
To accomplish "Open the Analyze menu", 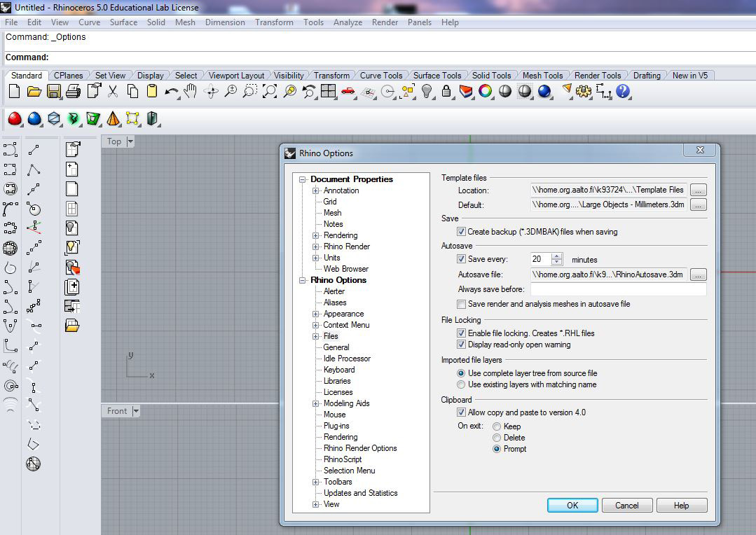I will click(x=348, y=22).
